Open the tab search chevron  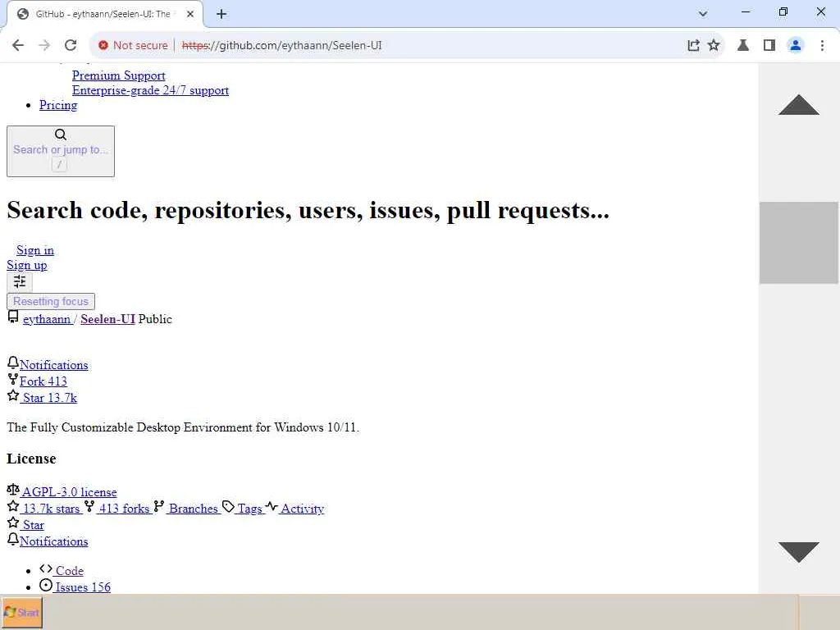coord(703,14)
